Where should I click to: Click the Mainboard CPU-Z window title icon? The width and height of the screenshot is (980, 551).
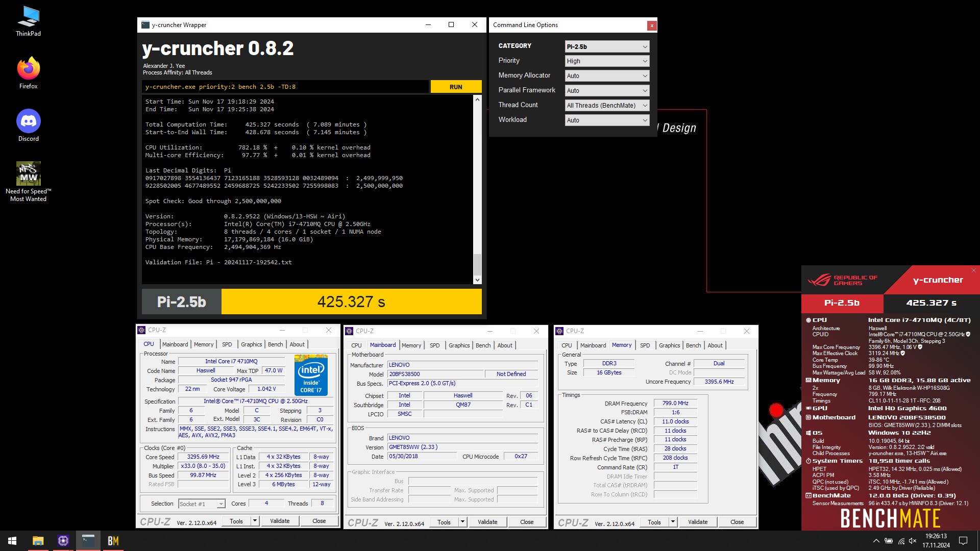[350, 331]
